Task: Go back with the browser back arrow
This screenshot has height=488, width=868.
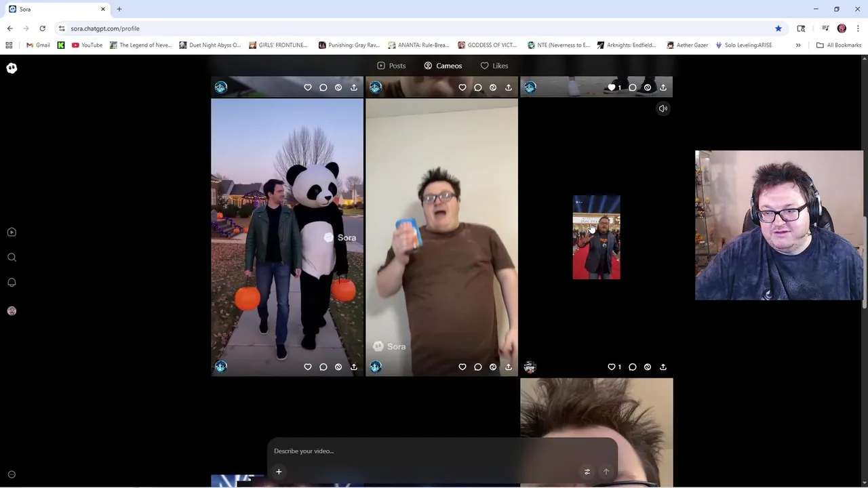Action: point(10,28)
